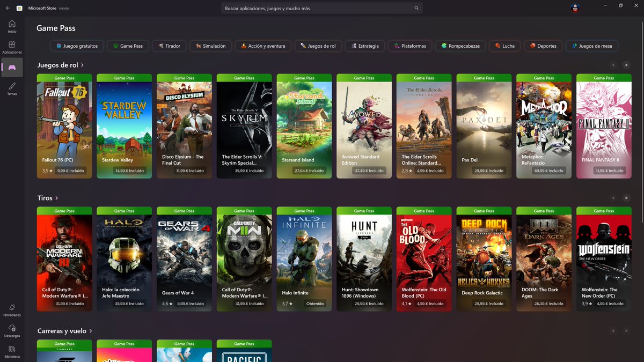Viewport: 644px width, 362px height.
Task: Open the Fallout 76 (PC) game card
Action: pyautogui.click(x=64, y=127)
